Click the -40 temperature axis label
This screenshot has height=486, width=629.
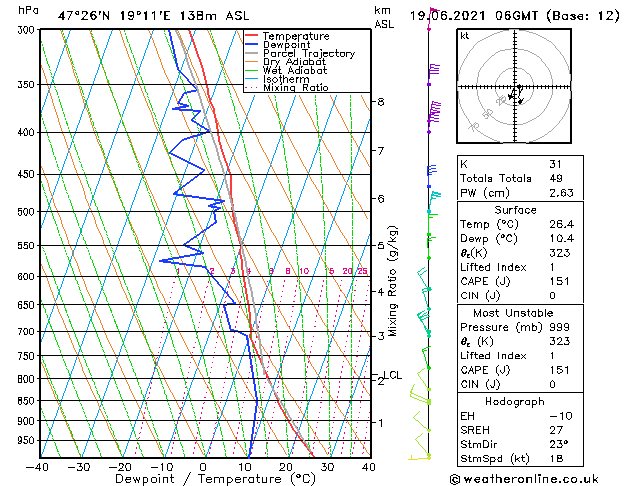point(37,467)
